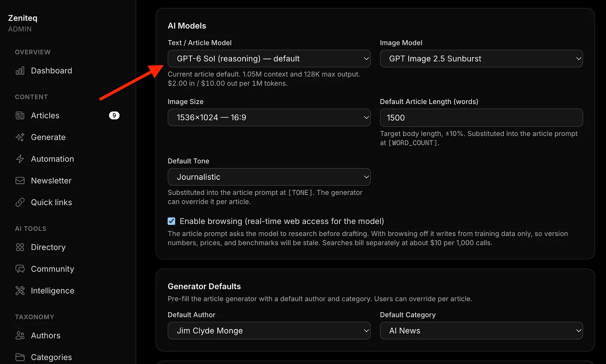Click the Articles count badge showing 9
This screenshot has width=606, height=364.
[114, 115]
